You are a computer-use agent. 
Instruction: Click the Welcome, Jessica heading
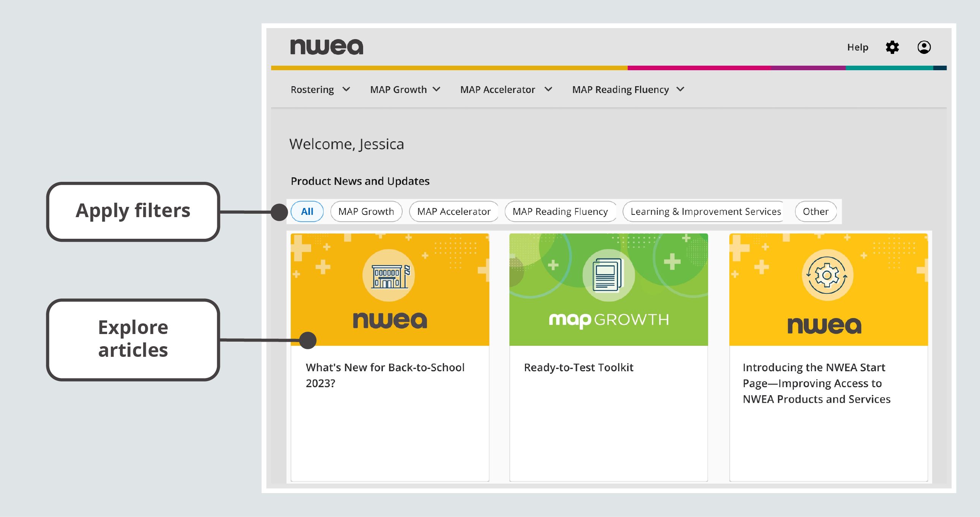point(346,144)
